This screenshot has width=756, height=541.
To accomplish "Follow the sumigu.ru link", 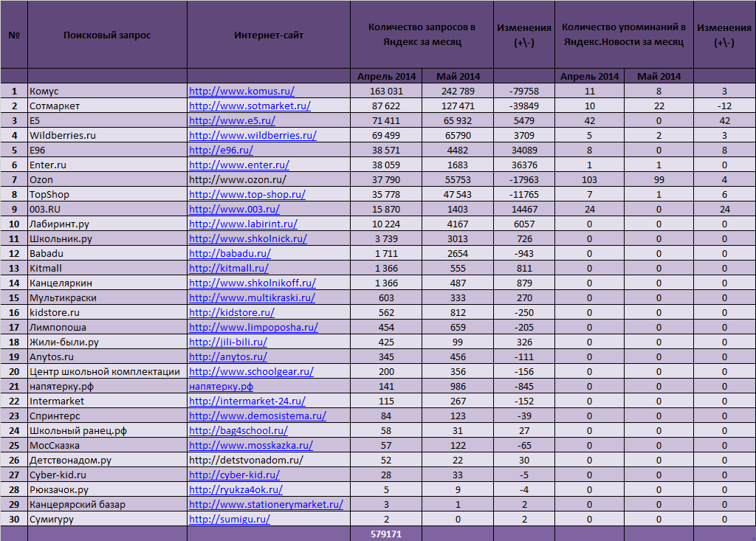I will [x=230, y=520].
